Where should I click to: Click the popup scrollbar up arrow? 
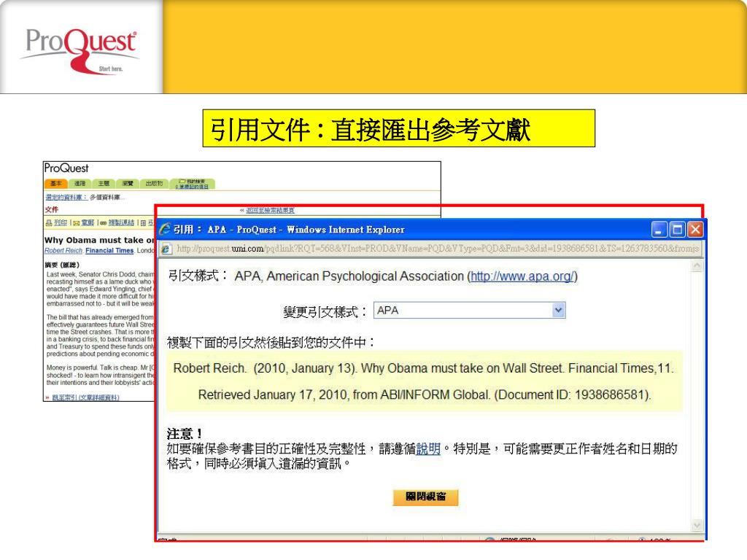[x=697, y=265]
